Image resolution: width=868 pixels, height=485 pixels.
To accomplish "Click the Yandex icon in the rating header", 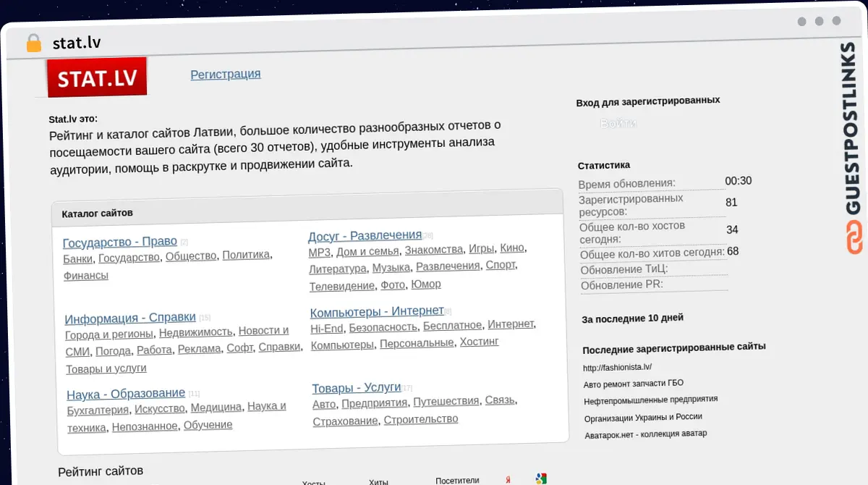I will click(x=509, y=479).
